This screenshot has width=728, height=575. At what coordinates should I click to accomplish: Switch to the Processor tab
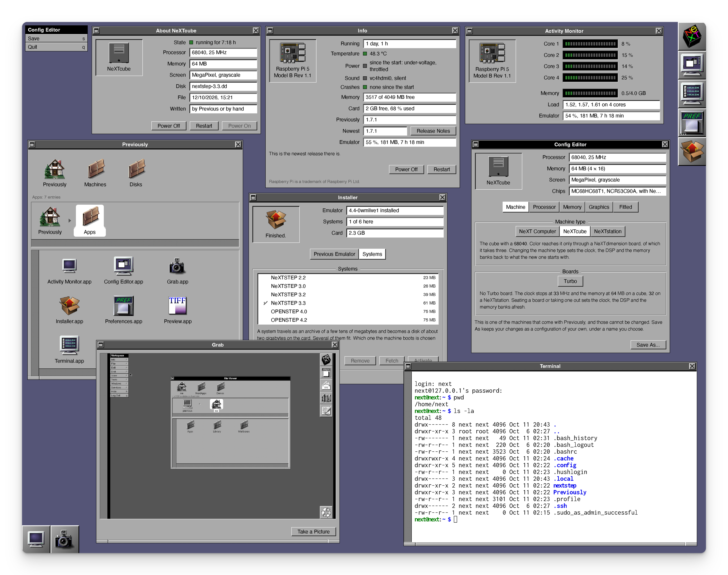[x=544, y=207]
